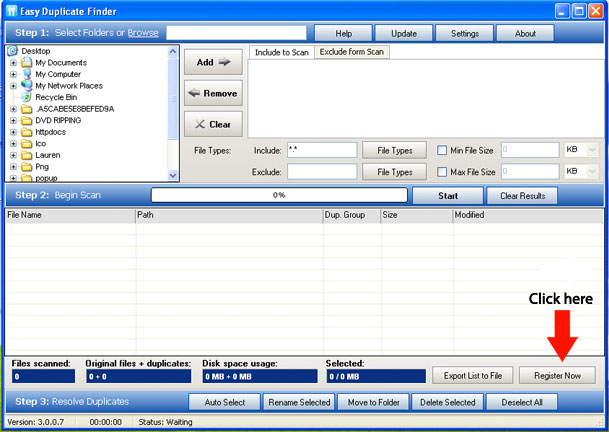The height and width of the screenshot is (432, 609).
Task: Click the Delete Selected button
Action: (x=447, y=402)
